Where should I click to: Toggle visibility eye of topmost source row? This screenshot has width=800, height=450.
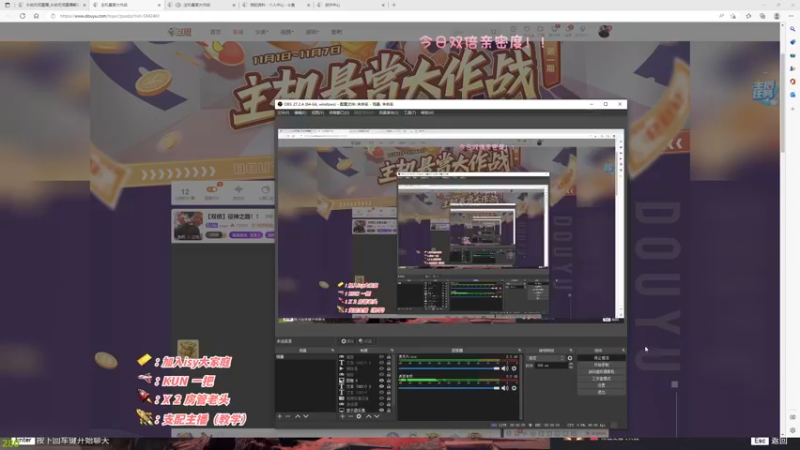coord(381,357)
